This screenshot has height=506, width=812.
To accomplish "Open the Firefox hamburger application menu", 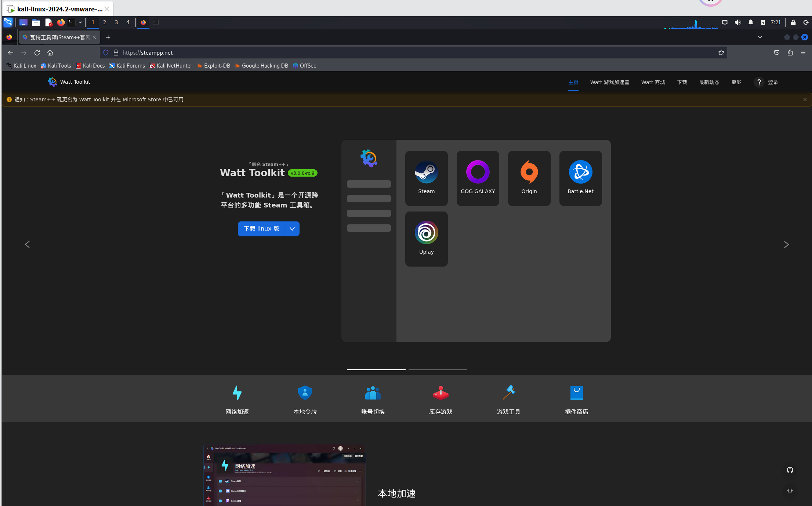I will click(x=803, y=53).
